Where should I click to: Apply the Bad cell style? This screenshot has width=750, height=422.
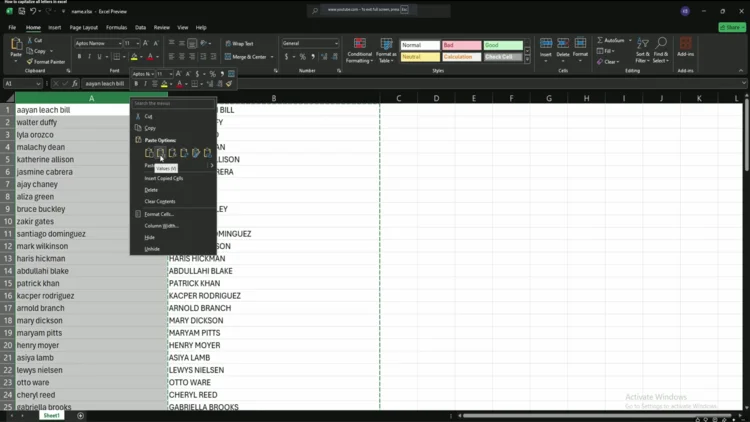pyautogui.click(x=462, y=45)
